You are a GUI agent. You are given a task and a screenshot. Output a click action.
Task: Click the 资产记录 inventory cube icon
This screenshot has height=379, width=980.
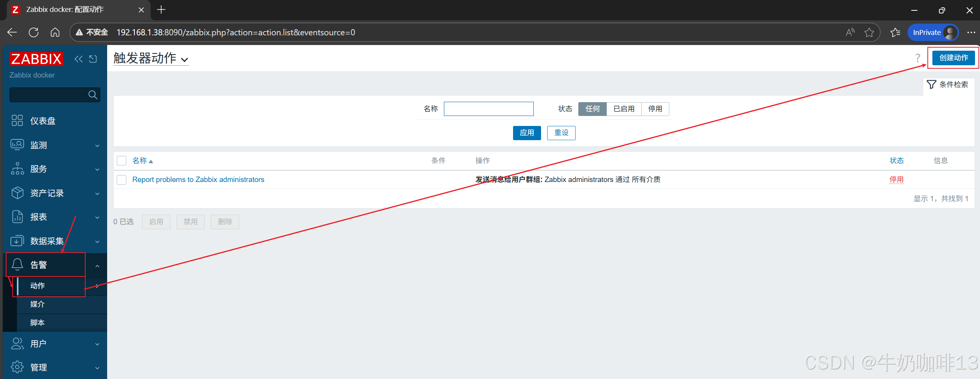tap(17, 193)
